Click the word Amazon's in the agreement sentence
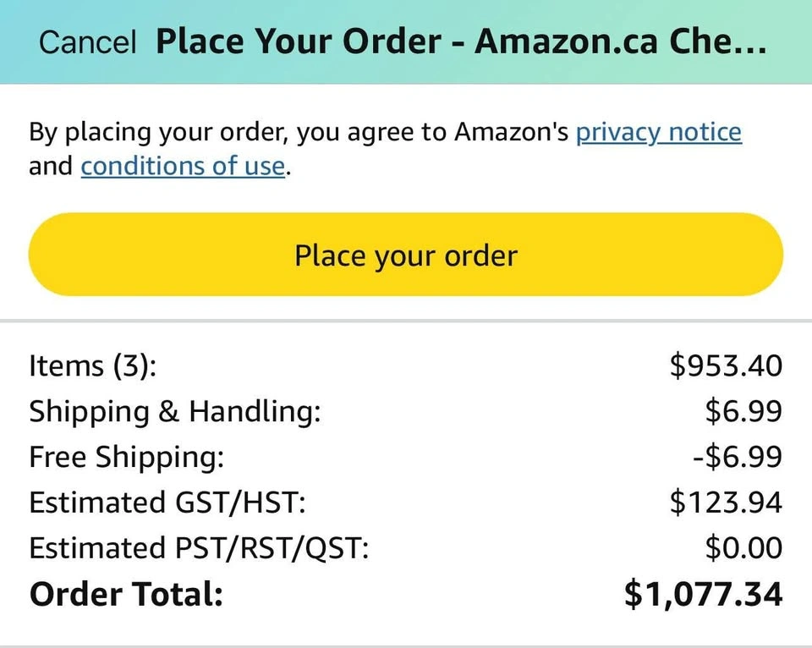The width and height of the screenshot is (812, 648). click(x=511, y=132)
